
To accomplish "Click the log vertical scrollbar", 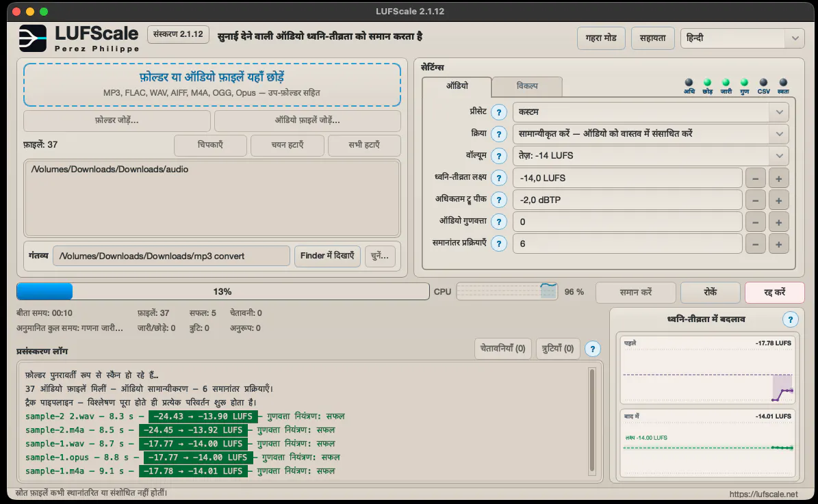I will pyautogui.click(x=592, y=420).
